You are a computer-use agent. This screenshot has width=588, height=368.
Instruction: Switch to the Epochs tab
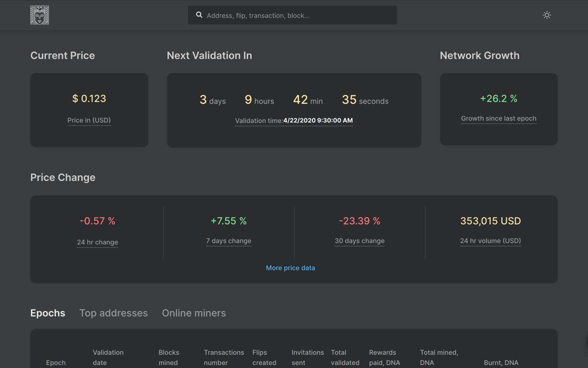point(48,313)
